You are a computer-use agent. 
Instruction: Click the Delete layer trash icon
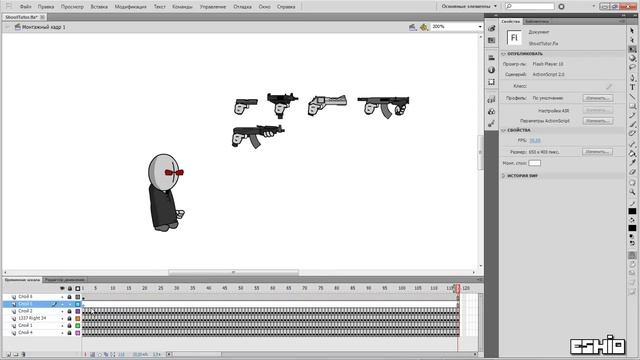click(23, 354)
